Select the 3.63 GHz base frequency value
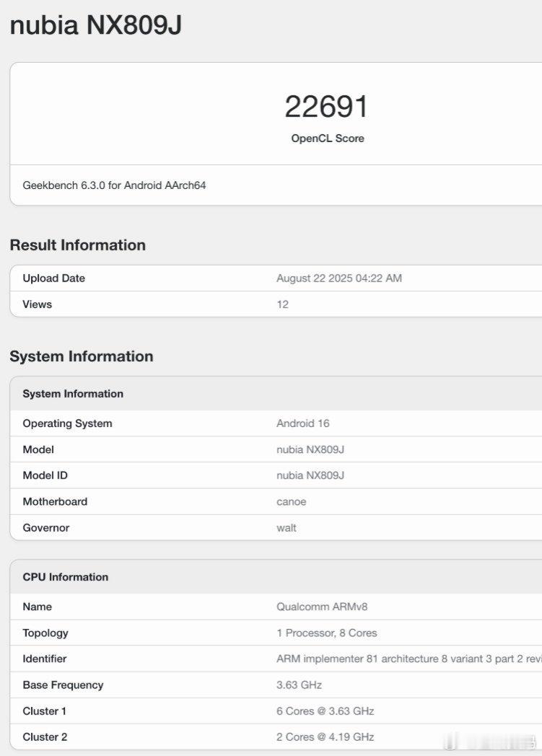542x756 pixels. 299,685
